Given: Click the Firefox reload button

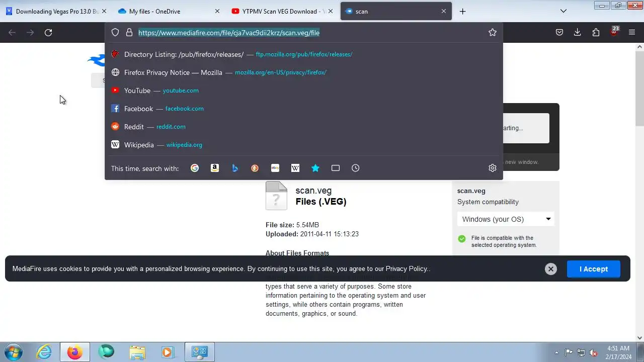Looking at the screenshot, I should tap(48, 32).
